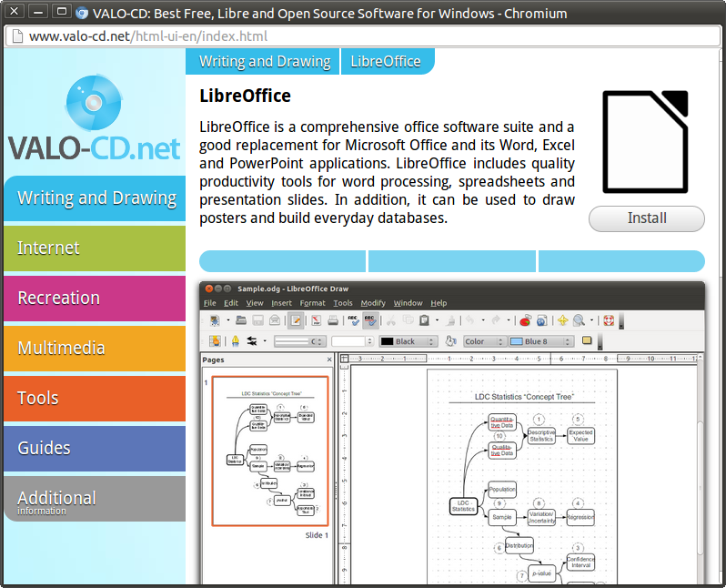Screen dimensions: 726x588
Task: Open the Black line color dropdown
Action: click(408, 341)
